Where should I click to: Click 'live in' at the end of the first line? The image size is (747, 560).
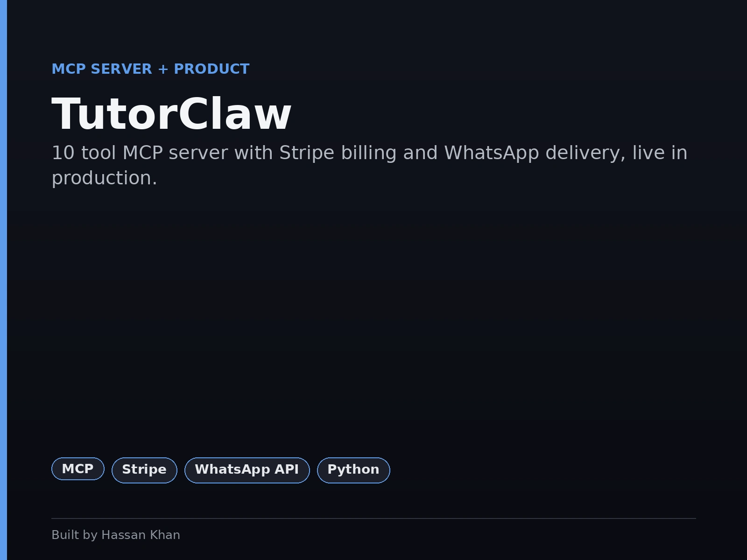pyautogui.click(x=660, y=153)
